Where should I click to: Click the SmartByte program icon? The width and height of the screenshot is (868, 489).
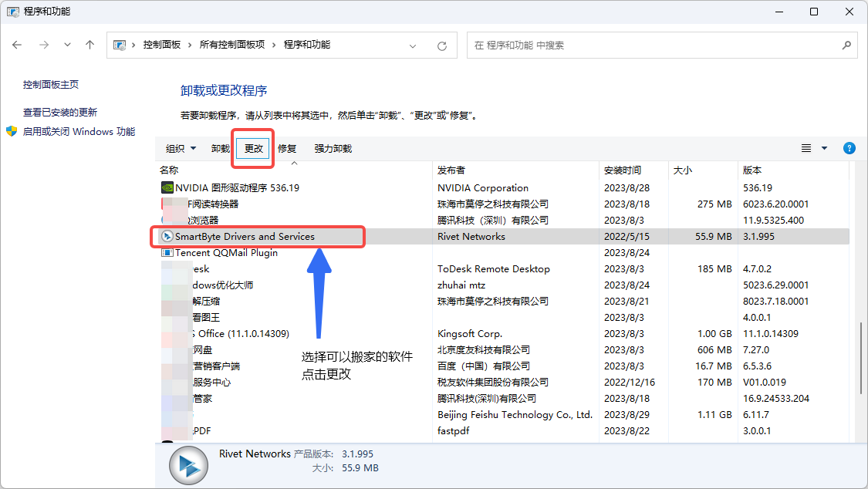(x=167, y=236)
